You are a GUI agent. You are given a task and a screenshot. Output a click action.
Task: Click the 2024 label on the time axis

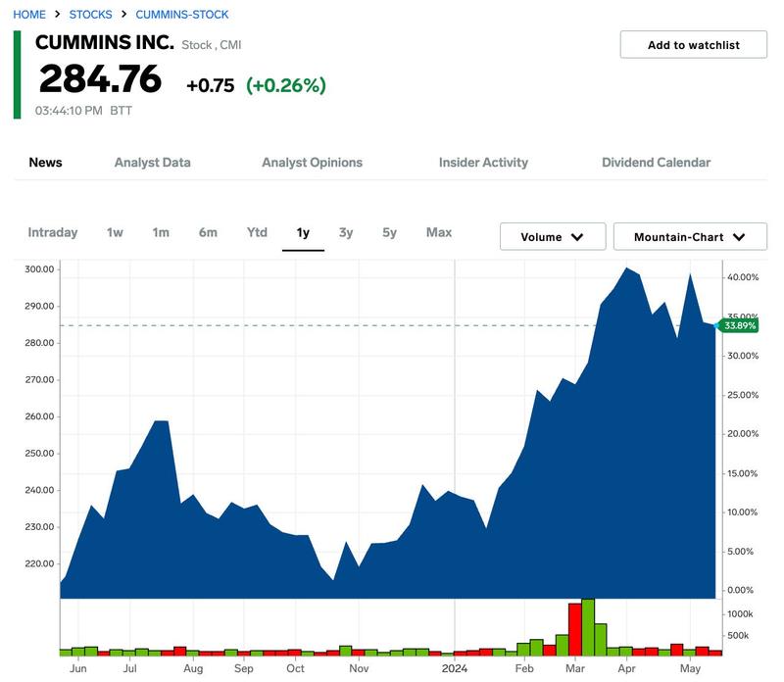point(455,668)
